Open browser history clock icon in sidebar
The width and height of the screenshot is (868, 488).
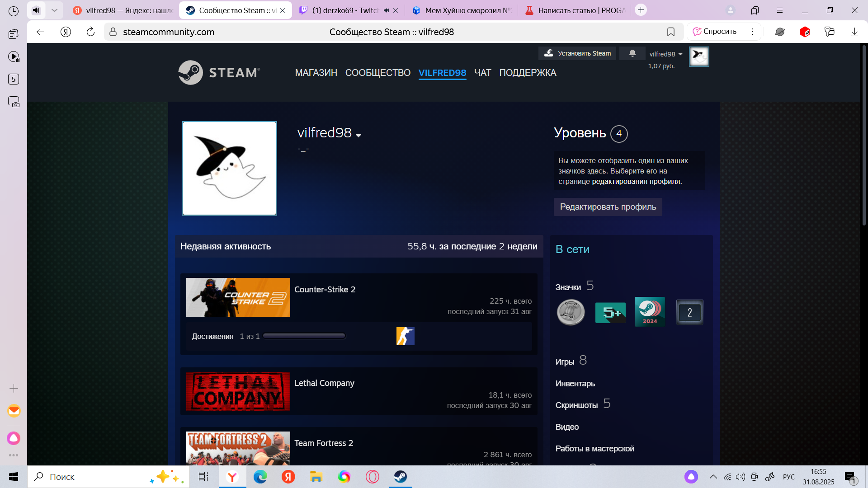14,11
